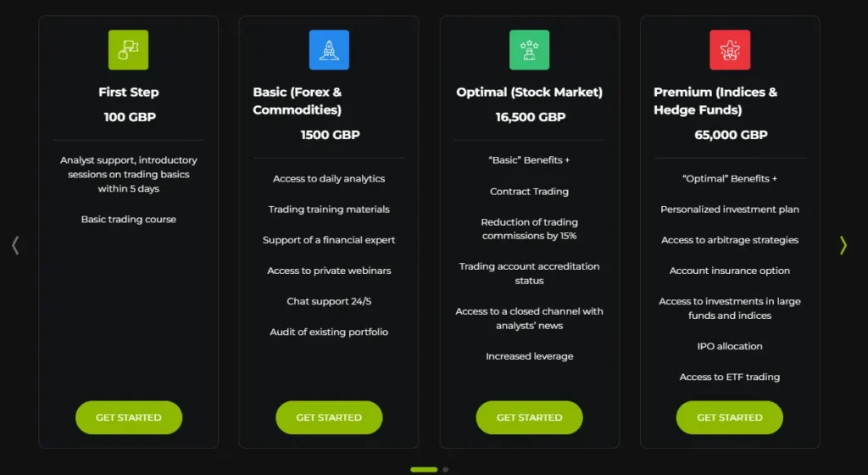The width and height of the screenshot is (868, 475).
Task: Click the Chat support 24/5 feature
Action: (329, 301)
